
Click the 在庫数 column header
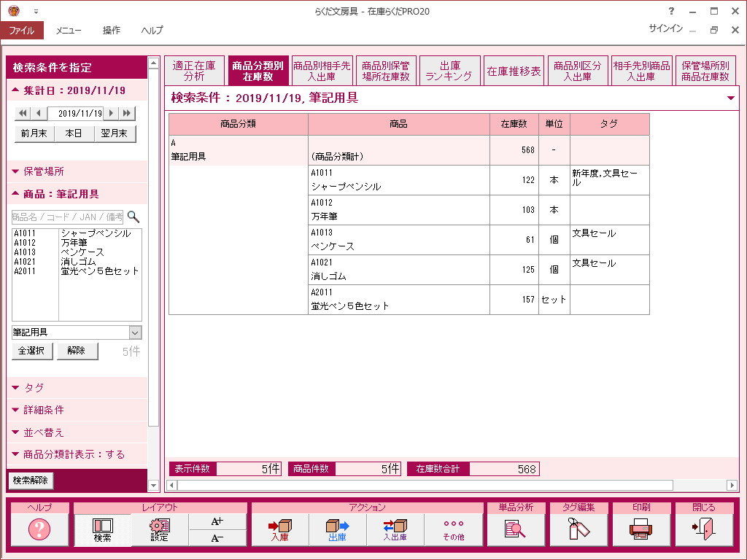514,124
